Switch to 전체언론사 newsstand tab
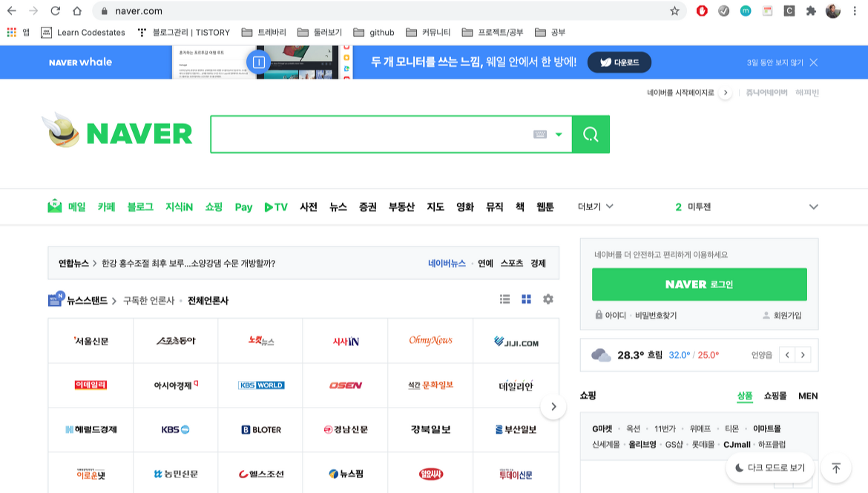 (x=208, y=300)
